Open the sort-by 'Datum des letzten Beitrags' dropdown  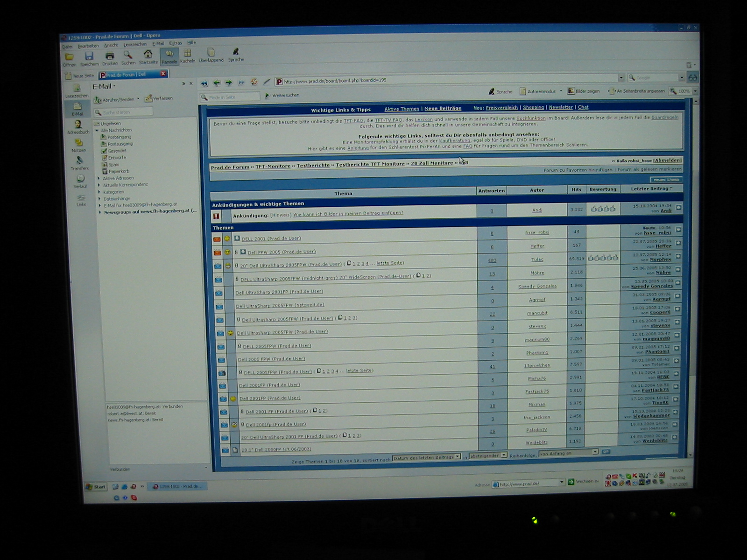click(x=427, y=457)
